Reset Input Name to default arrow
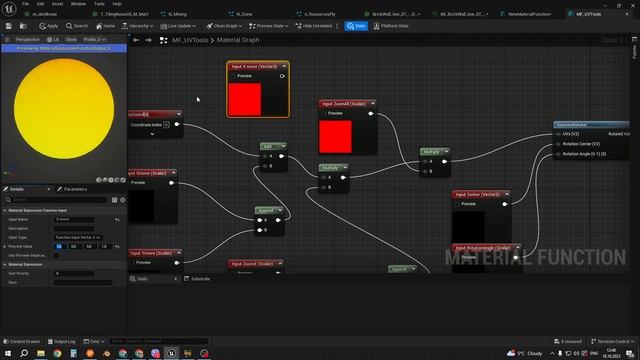This screenshot has height=360, width=640. click(x=118, y=220)
